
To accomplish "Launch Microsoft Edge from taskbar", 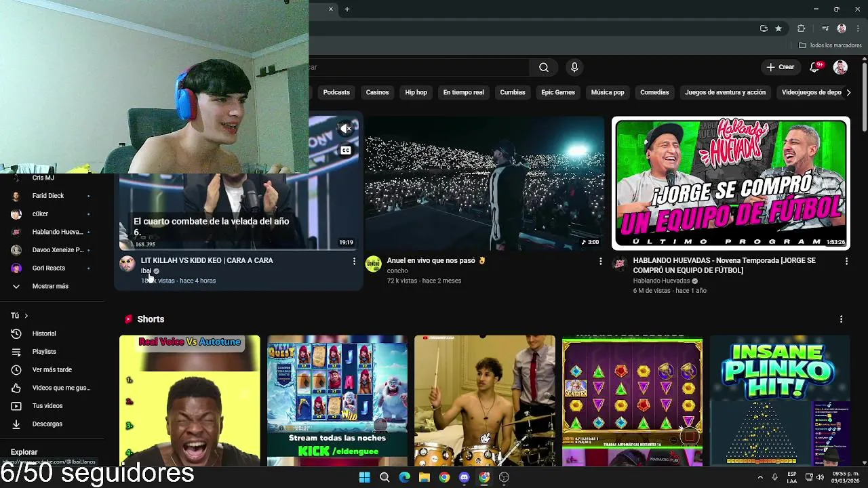I will click(404, 477).
